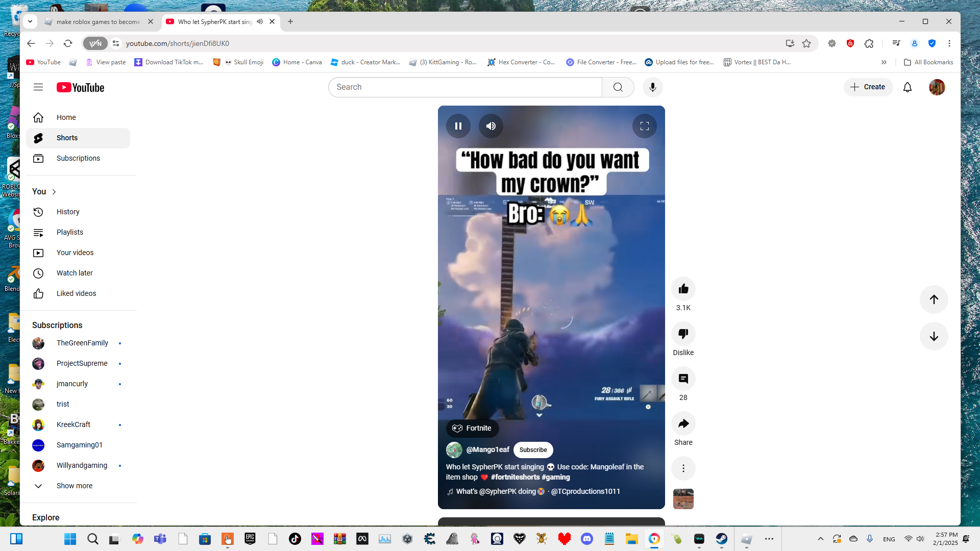Viewport: 980px width, 551px height.
Task: Open notifications bell icon
Action: click(907, 87)
